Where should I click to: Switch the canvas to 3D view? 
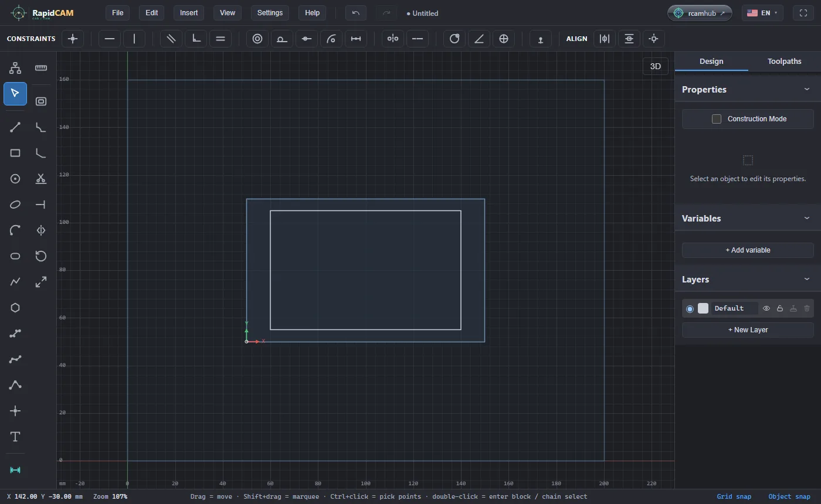[x=656, y=66]
